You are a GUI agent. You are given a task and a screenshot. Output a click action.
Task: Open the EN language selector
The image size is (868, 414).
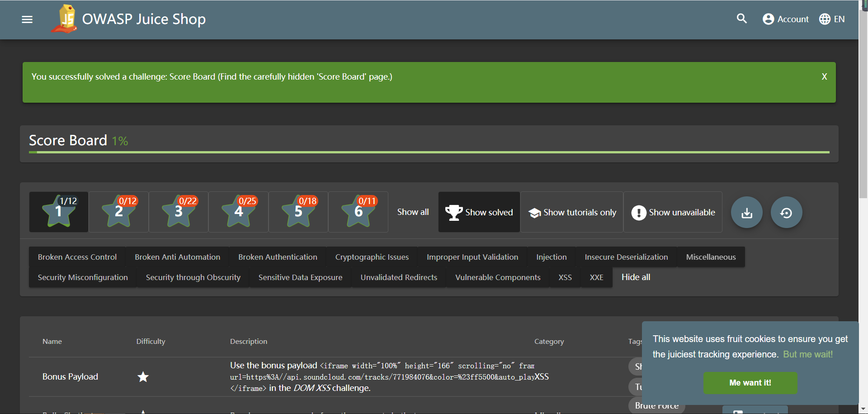[832, 19]
